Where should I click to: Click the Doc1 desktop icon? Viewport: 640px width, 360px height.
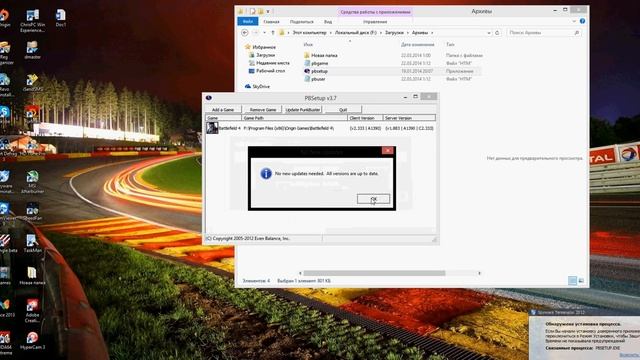(60, 18)
